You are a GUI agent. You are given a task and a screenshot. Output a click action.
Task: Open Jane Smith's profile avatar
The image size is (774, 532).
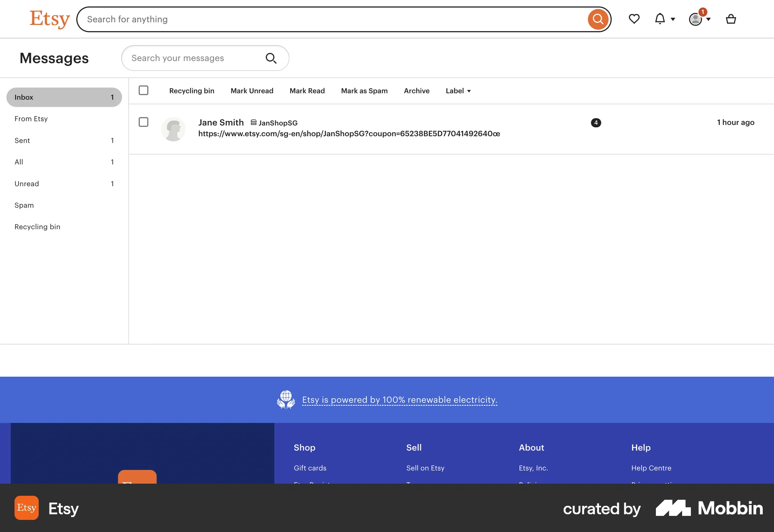pos(173,129)
